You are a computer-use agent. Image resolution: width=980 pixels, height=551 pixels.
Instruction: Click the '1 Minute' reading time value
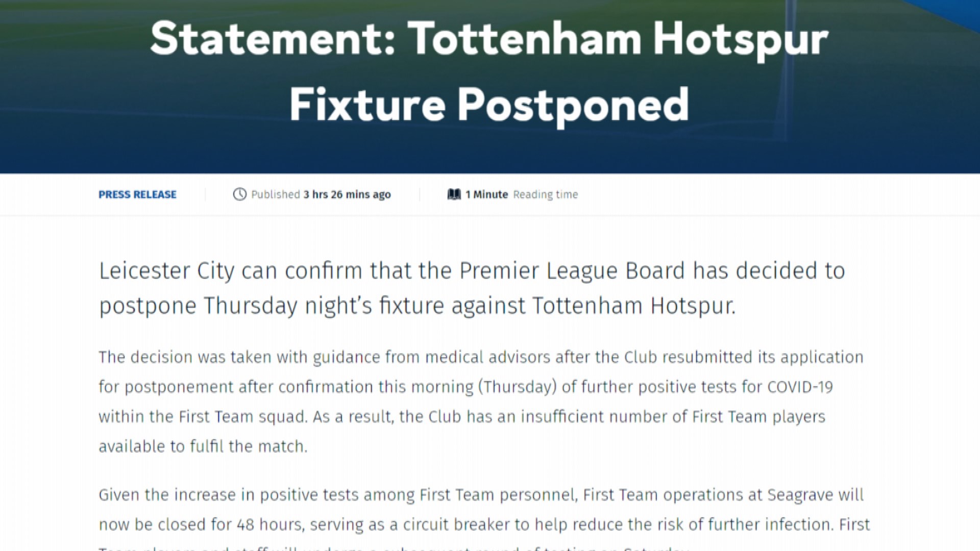click(x=486, y=194)
